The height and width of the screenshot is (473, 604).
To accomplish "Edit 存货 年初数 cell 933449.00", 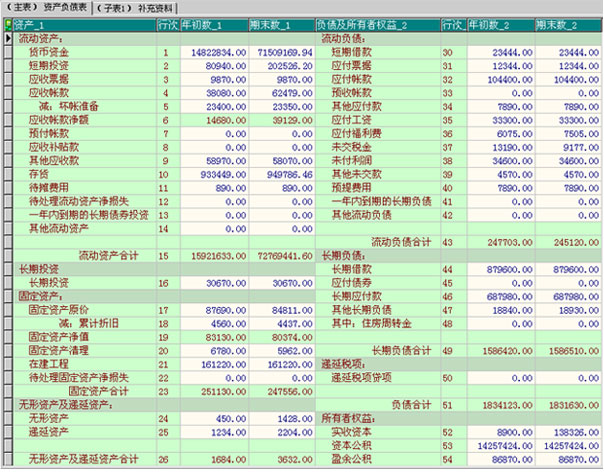I will click(214, 174).
